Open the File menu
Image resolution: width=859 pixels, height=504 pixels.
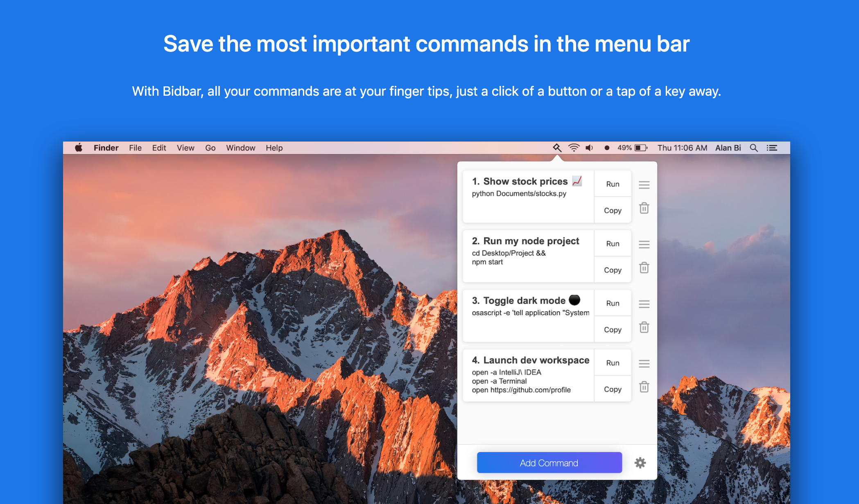135,148
